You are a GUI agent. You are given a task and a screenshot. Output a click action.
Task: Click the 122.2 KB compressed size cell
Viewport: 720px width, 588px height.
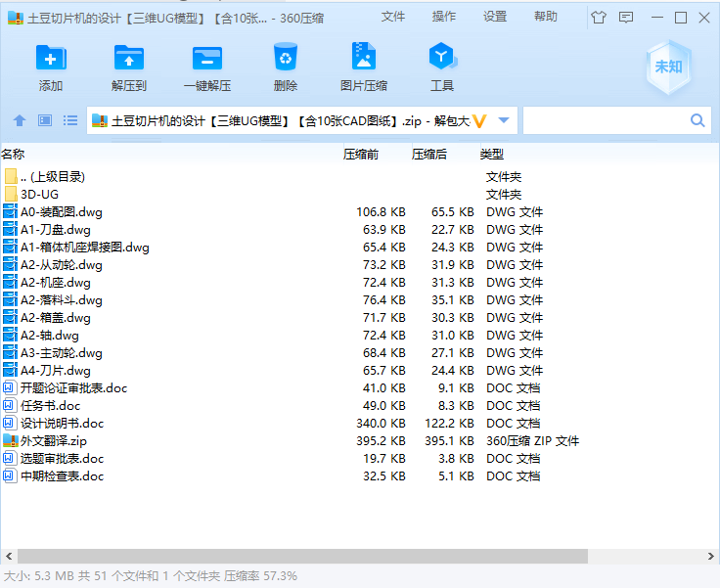pyautogui.click(x=449, y=423)
